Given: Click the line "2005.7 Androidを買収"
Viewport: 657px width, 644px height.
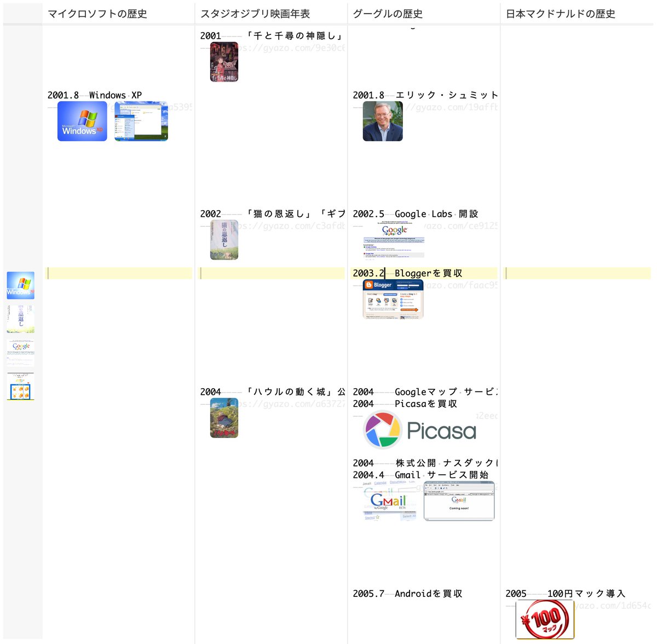Looking at the screenshot, I should click(x=408, y=594).
